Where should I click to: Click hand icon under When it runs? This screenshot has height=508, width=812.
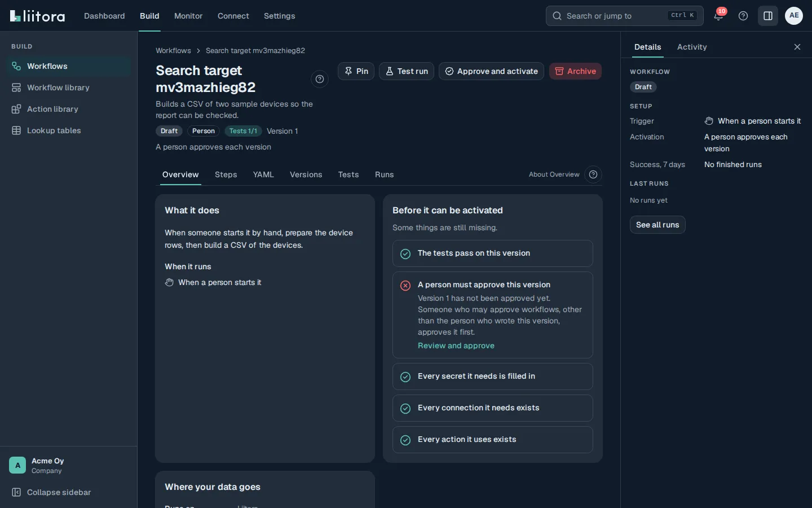[169, 282]
